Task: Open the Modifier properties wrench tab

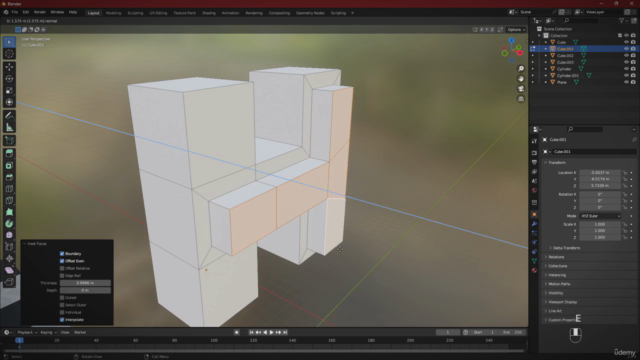Action: pos(534,224)
